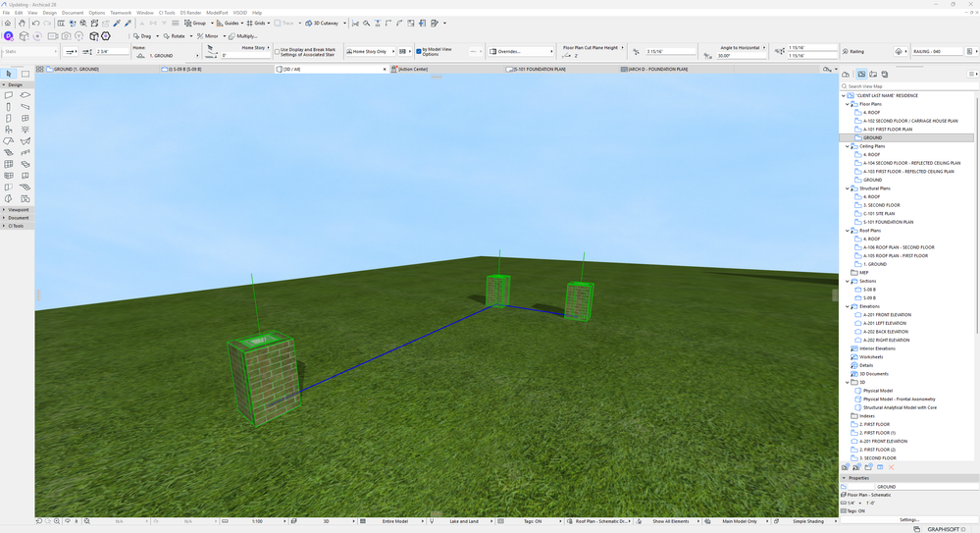Switch to the S-101 FOUNDATION PLAN tab
980x533 pixels.
pos(561,69)
